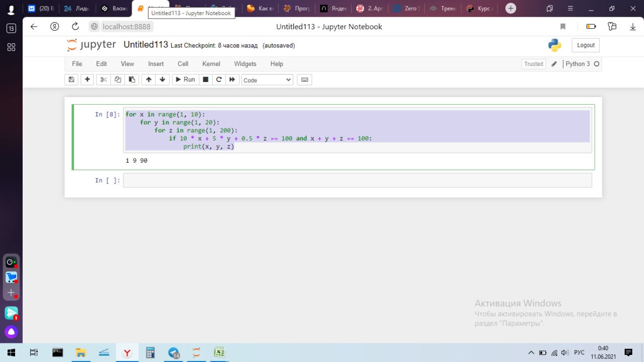
Task: Open the Edit menu
Action: point(102,64)
